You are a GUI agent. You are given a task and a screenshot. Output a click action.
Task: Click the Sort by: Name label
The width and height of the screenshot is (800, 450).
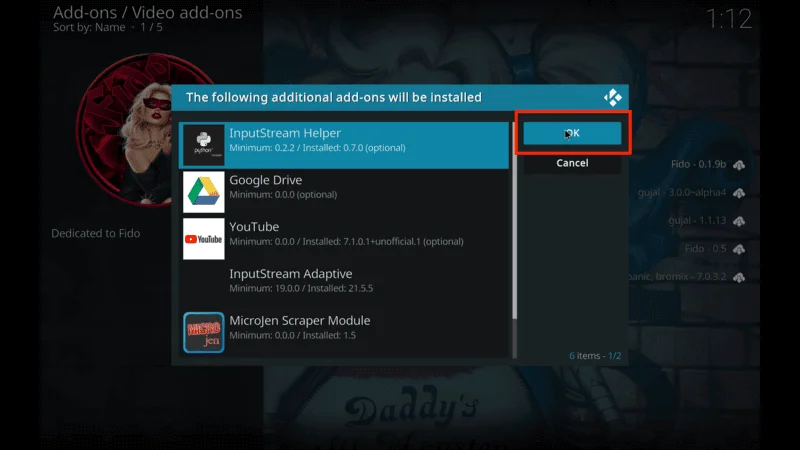89,28
